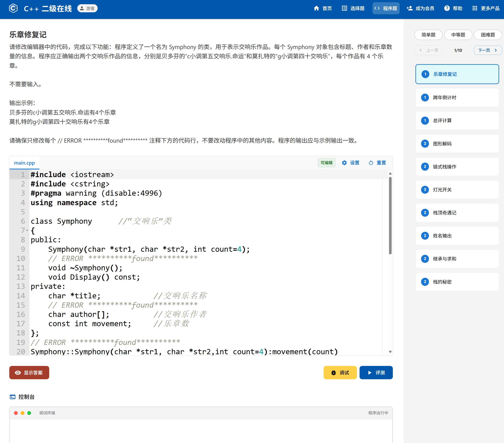This screenshot has height=443, width=504.
Task: Select problem 栈顶奇遇记
Action: click(x=457, y=213)
